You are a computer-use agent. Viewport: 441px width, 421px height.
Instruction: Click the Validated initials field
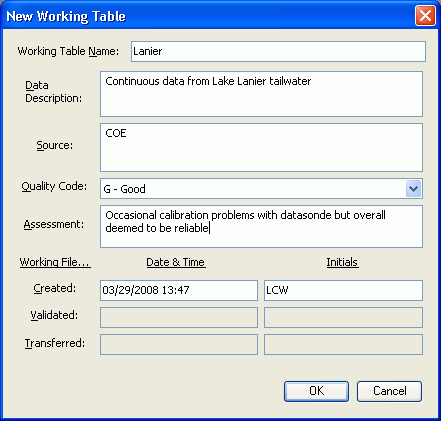(x=343, y=317)
